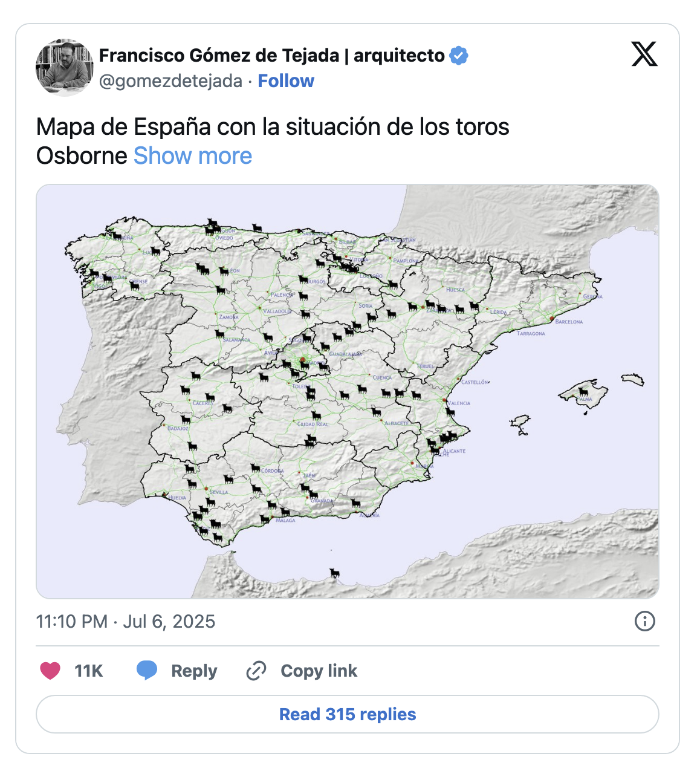This screenshot has height=768, width=700.
Task: Expand tweet text with Show more
Action: tap(193, 156)
